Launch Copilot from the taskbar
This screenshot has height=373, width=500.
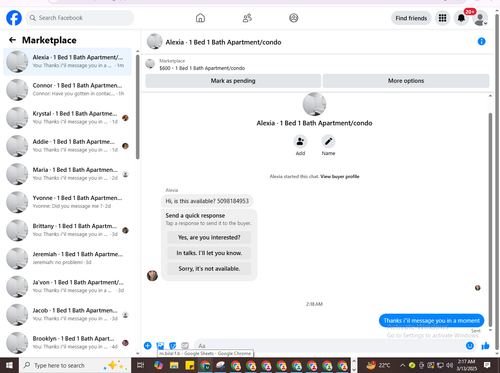158,365
